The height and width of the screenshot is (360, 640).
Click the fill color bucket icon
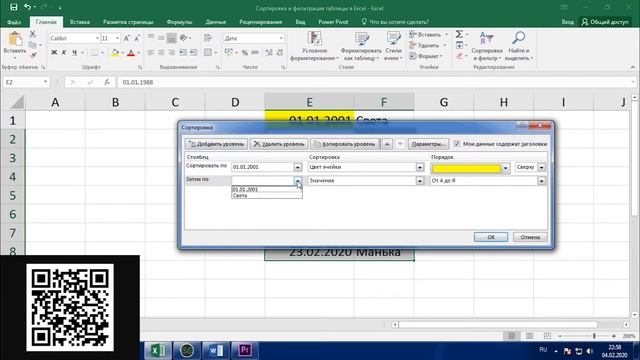click(x=115, y=53)
